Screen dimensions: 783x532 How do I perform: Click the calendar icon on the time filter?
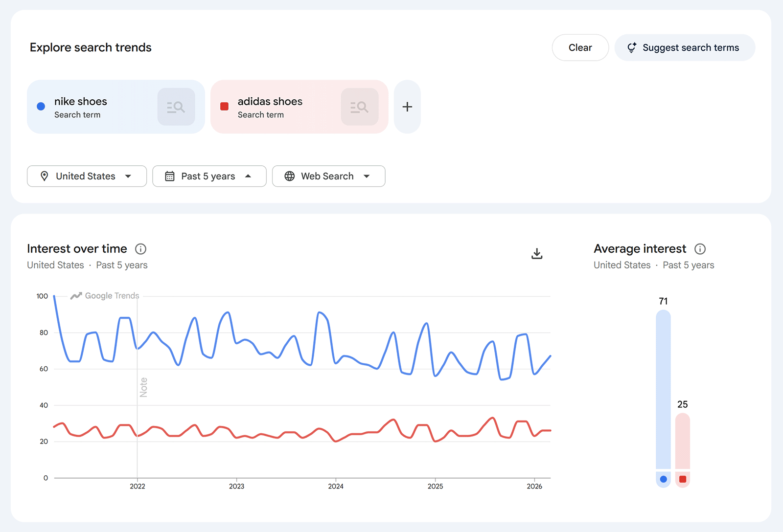[168, 176]
